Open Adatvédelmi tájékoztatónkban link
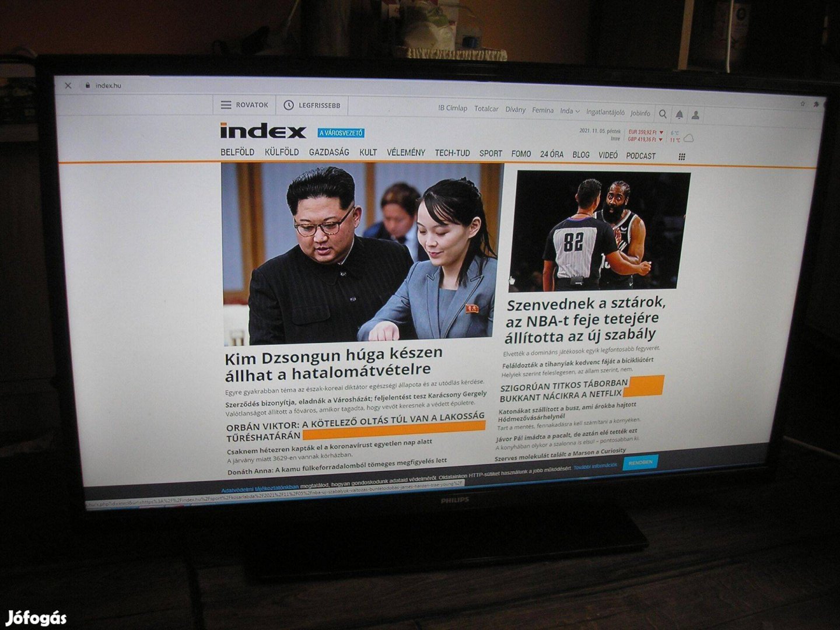Image resolution: width=840 pixels, height=630 pixels. (260, 488)
